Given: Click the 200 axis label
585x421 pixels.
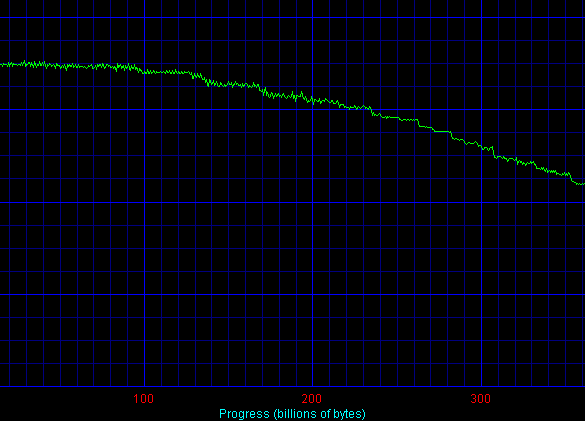Looking at the screenshot, I should tap(312, 399).
